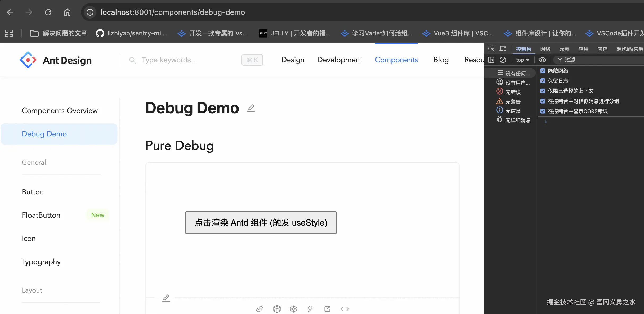This screenshot has width=644, height=314.
Task: Switch to the 源代码/来源 DevTools tab
Action: (x=630, y=49)
